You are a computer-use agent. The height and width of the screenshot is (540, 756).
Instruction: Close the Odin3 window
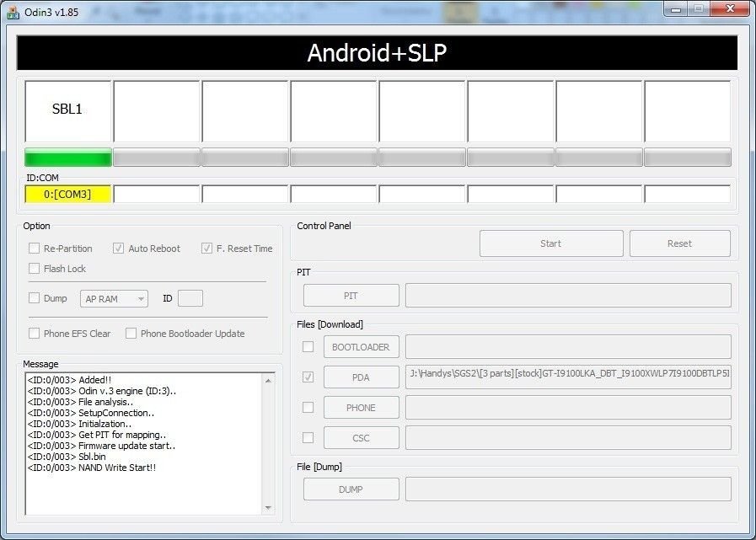click(x=731, y=9)
